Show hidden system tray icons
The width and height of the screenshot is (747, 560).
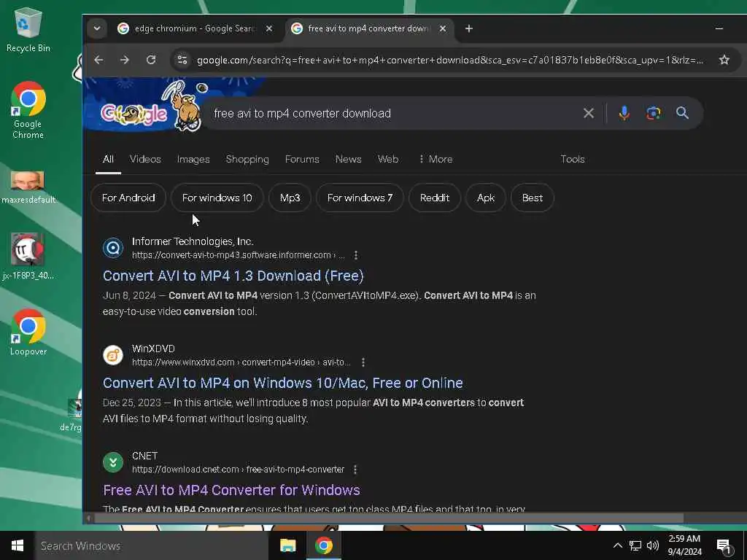(x=617, y=545)
